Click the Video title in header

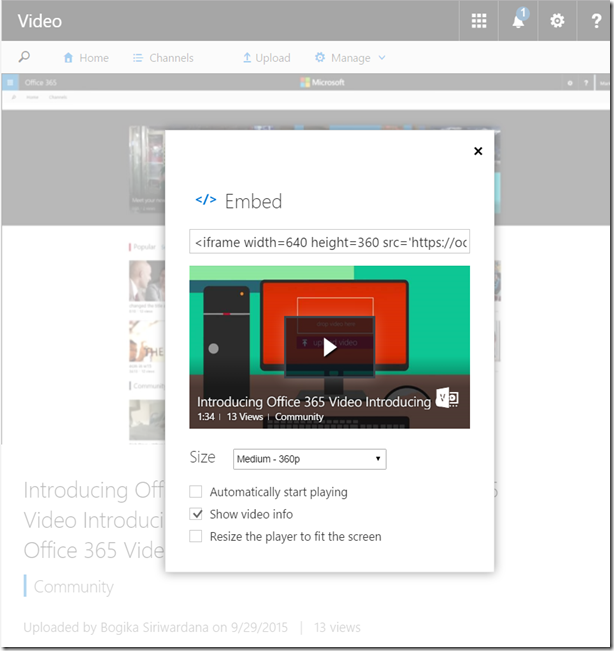tap(40, 21)
